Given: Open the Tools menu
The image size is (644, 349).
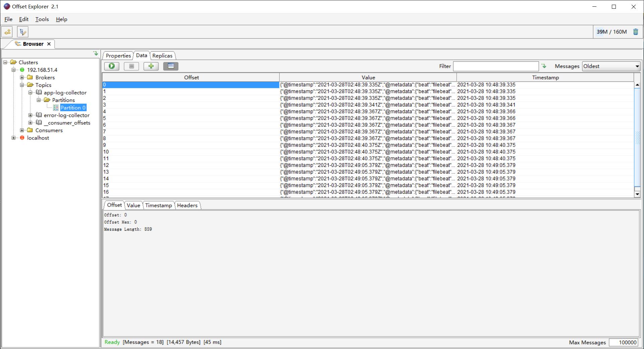Looking at the screenshot, I should (42, 19).
